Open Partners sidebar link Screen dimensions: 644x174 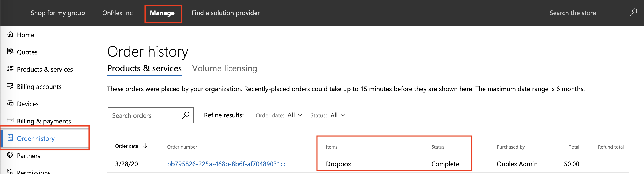[28, 156]
